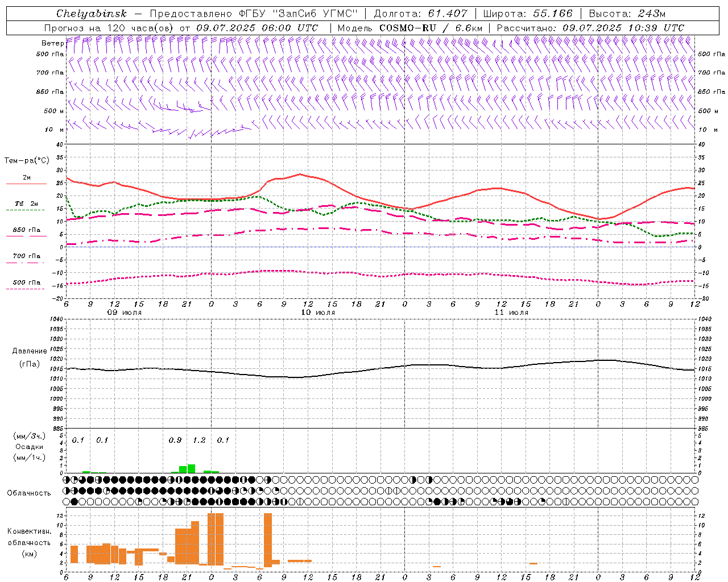Click the 500 гПа dotted temperature legend

pyautogui.click(x=26, y=289)
